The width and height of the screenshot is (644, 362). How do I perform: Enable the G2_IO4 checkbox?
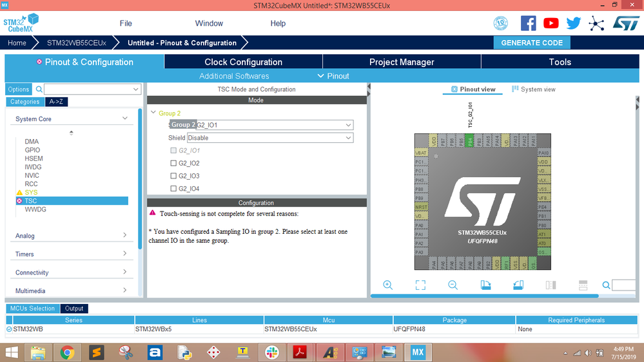coord(173,188)
